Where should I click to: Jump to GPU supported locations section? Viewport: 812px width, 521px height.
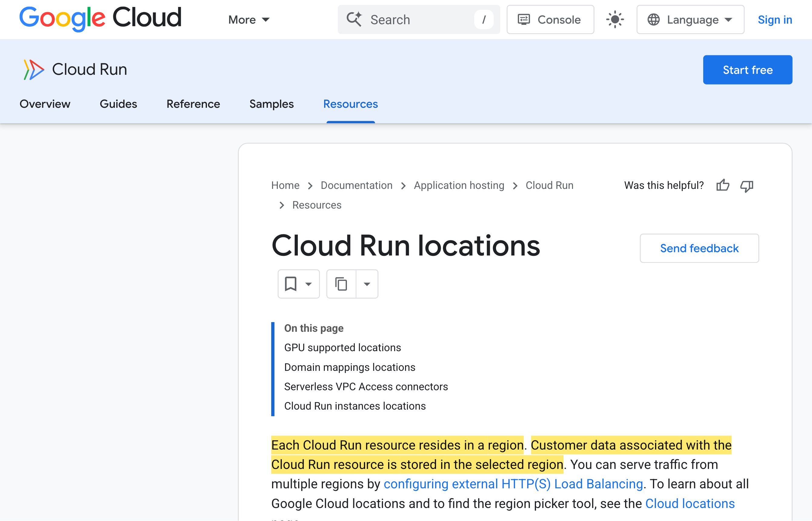(342, 348)
